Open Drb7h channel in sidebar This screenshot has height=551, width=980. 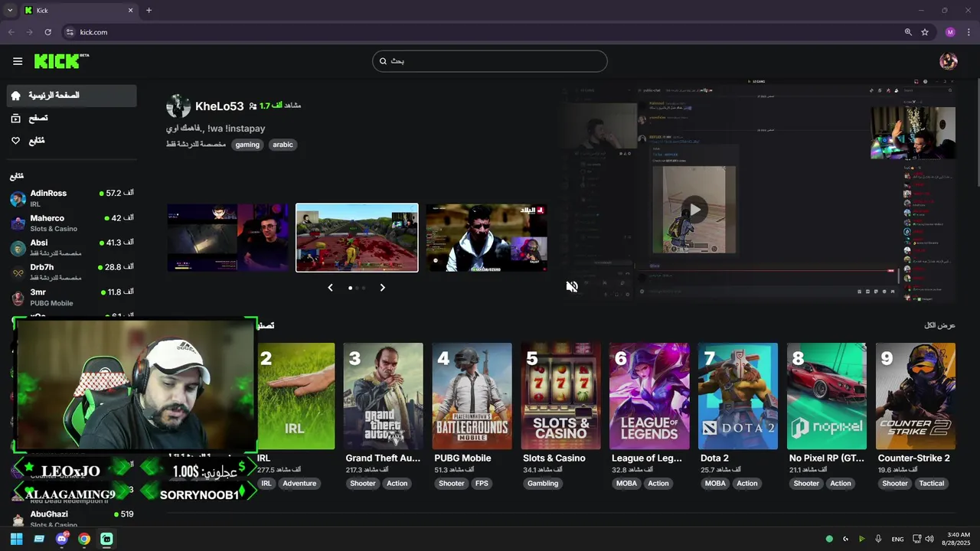(x=71, y=272)
